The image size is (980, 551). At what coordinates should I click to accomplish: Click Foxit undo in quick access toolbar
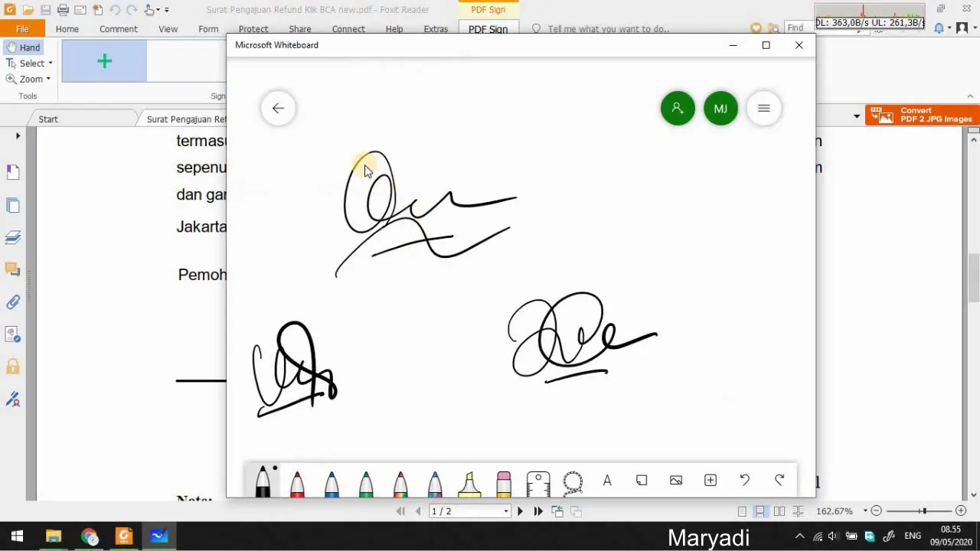click(114, 10)
